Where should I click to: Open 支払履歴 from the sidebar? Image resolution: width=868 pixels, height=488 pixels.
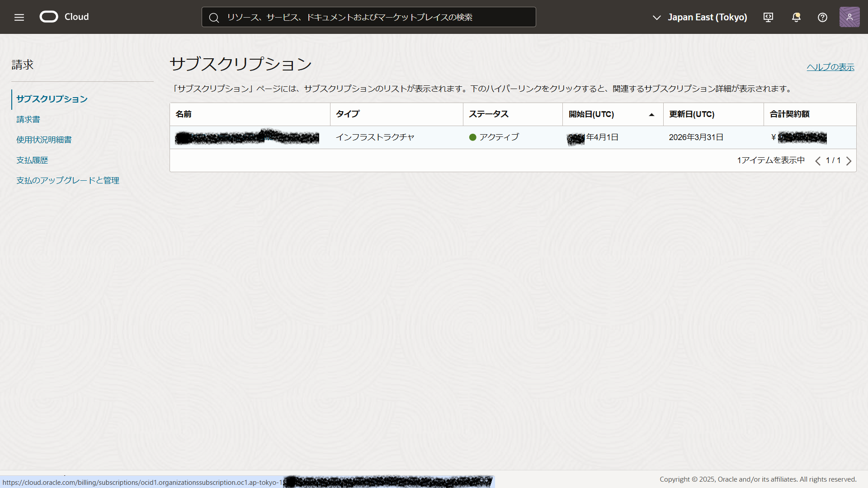pos(32,160)
